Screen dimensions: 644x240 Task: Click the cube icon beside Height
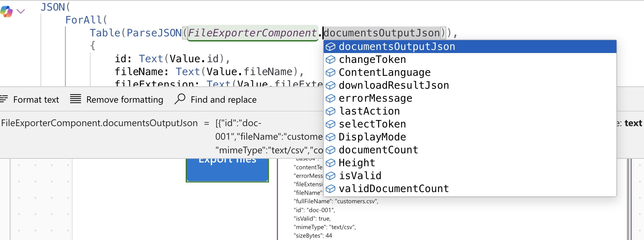pos(331,163)
